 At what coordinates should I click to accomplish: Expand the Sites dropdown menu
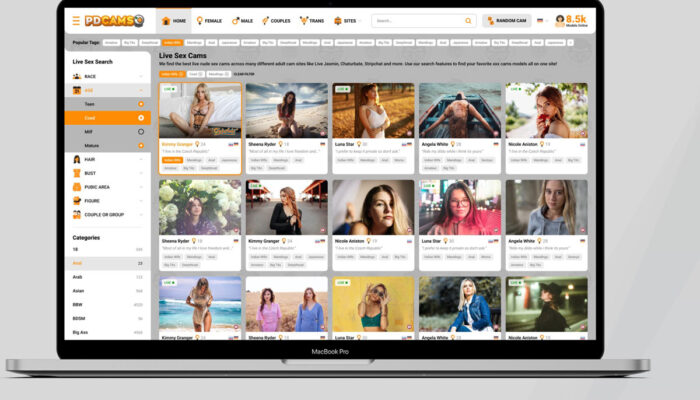click(x=347, y=21)
